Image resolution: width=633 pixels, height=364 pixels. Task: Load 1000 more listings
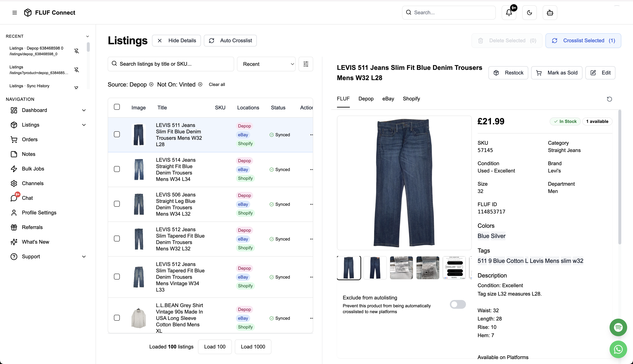click(x=253, y=347)
